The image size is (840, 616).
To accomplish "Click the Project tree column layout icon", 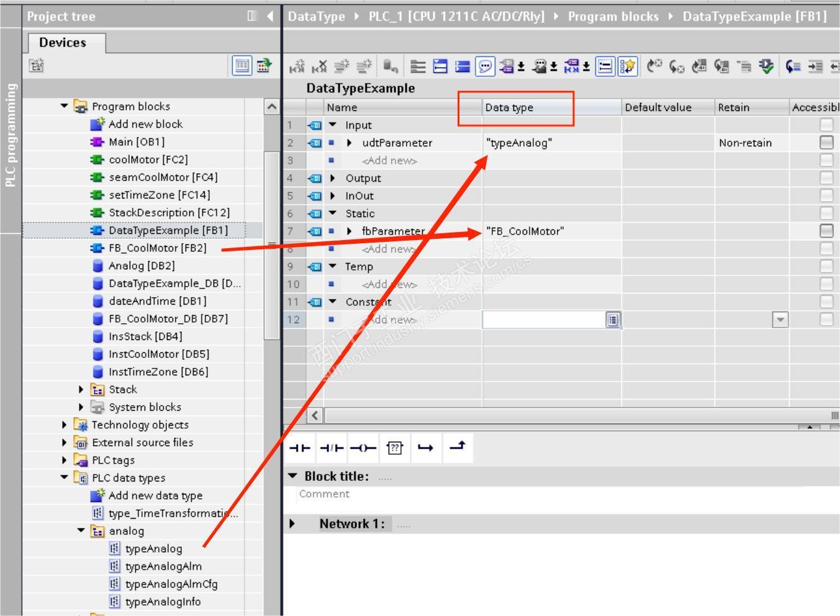I will pos(252,16).
